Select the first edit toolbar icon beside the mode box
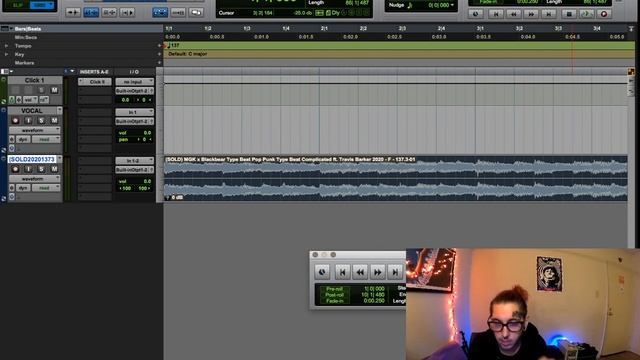This screenshot has height=360, width=640. [x=73, y=13]
